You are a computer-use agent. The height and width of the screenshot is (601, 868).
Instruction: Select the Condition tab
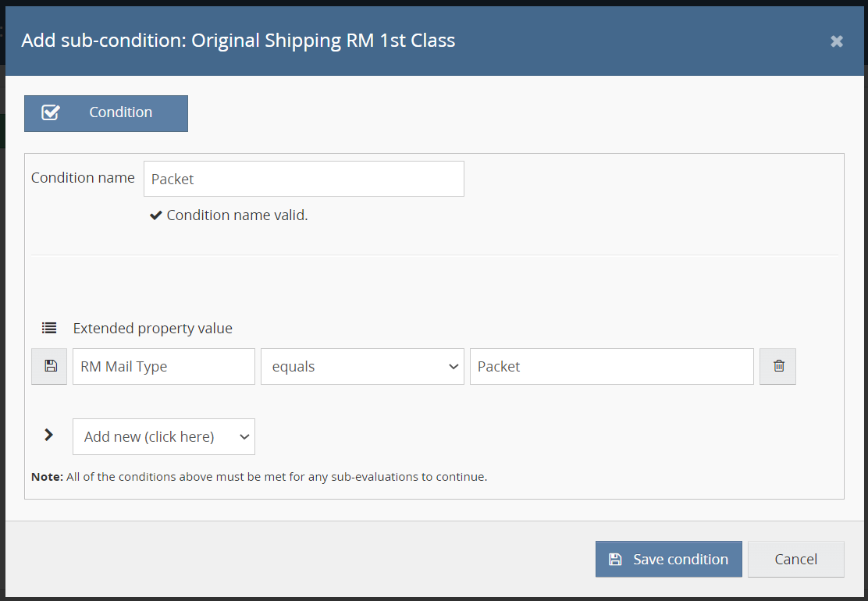(106, 113)
